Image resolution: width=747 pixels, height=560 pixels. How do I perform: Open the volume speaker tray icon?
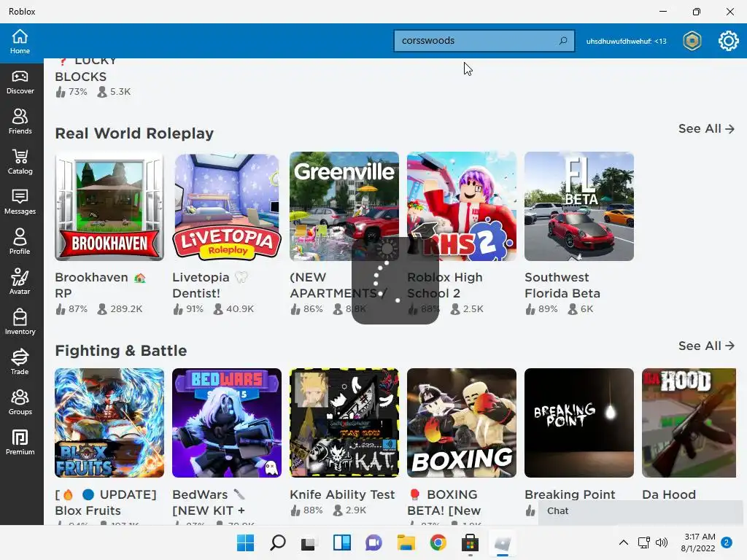click(x=662, y=542)
